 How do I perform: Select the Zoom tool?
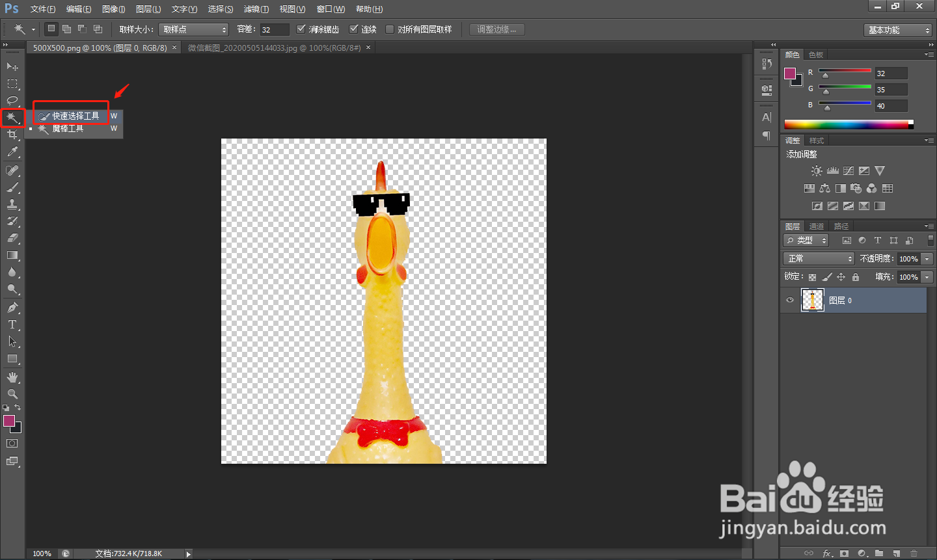(x=12, y=394)
